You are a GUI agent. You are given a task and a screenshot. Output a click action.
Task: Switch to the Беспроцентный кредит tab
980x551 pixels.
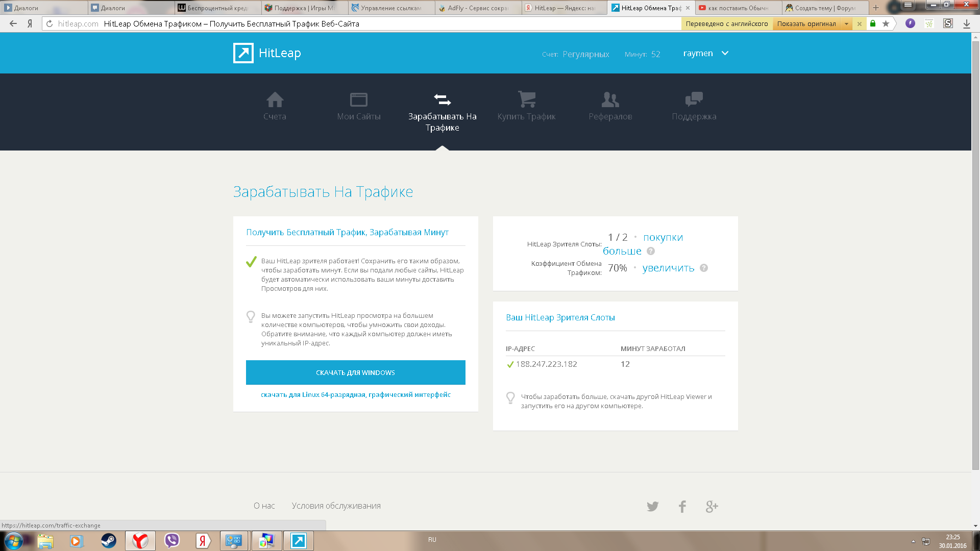[x=217, y=8]
